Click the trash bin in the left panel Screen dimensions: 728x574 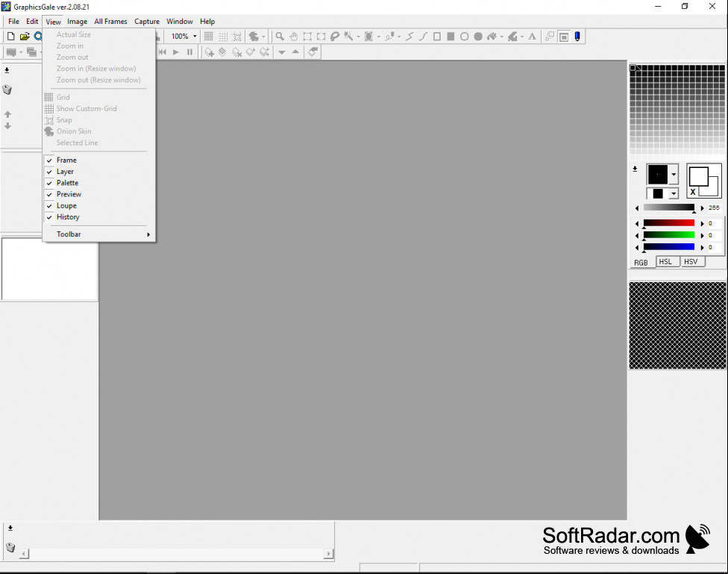(7, 90)
